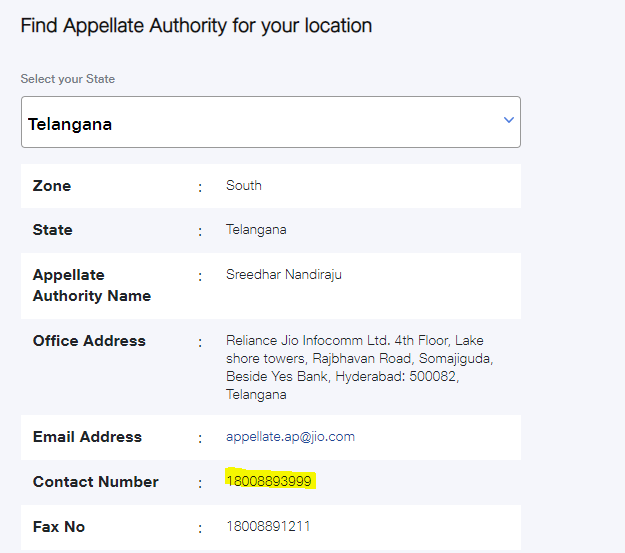Screen dimensions: 625x553
Task: Open the Telangana state selection box
Action: coord(271,122)
